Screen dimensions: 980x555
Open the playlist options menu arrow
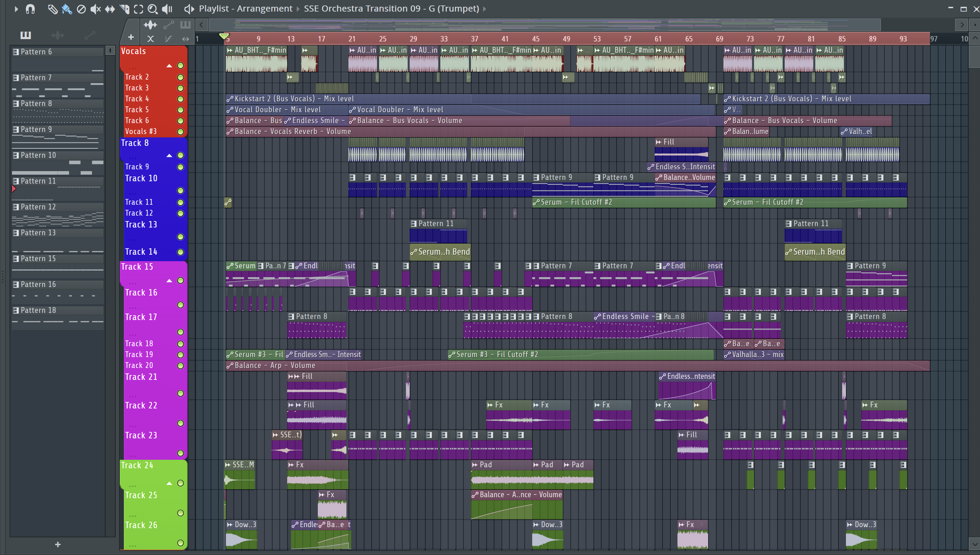[16, 9]
